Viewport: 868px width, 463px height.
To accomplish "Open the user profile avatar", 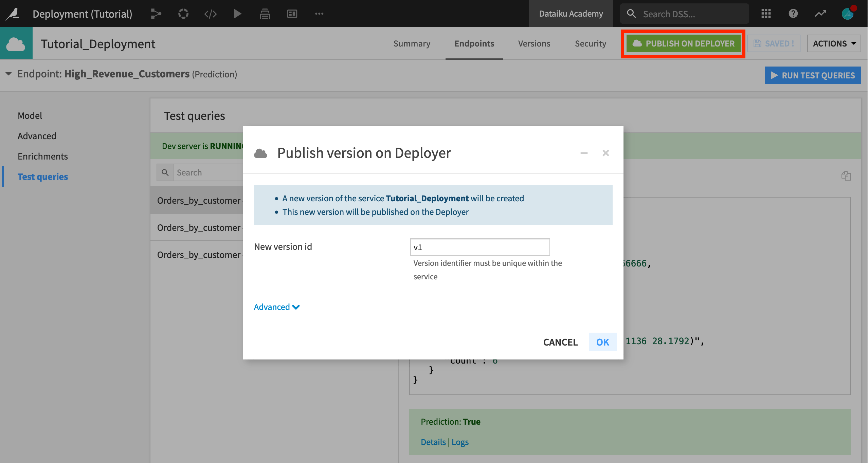I will 848,14.
